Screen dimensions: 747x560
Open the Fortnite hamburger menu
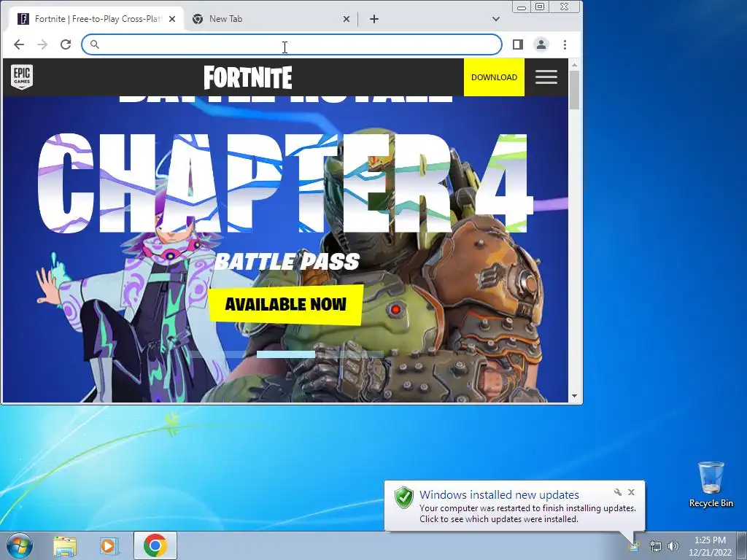click(x=546, y=77)
